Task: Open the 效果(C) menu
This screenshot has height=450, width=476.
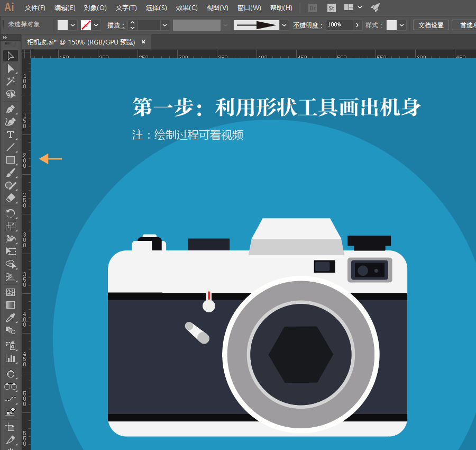Action: [x=187, y=8]
